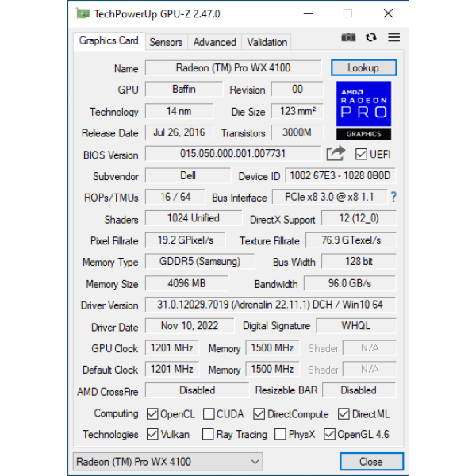Click the Name field Radeon (TM) Pro WX 4100
Viewport: 476px width, 476px height.
coord(233,67)
